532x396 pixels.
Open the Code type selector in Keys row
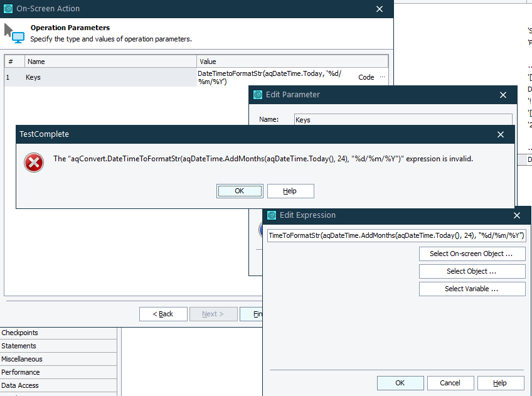(366, 77)
